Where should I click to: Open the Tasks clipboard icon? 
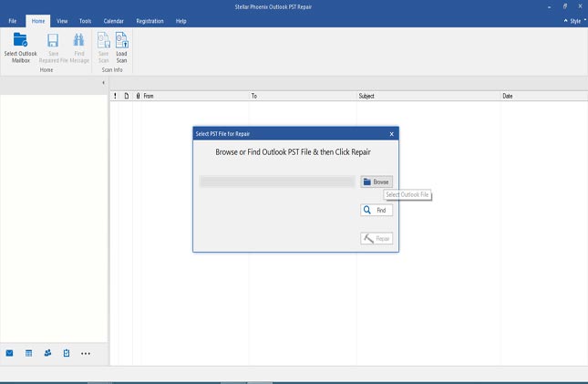coord(67,353)
